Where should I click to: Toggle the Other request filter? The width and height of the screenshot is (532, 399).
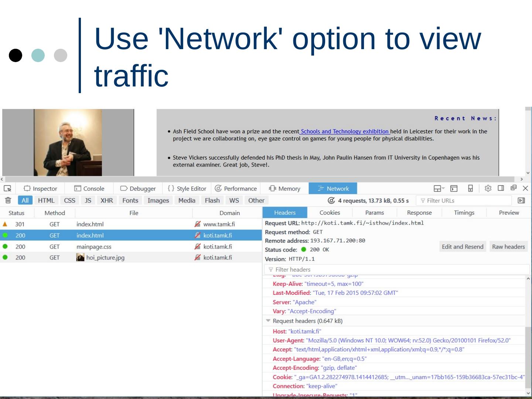pos(256,200)
